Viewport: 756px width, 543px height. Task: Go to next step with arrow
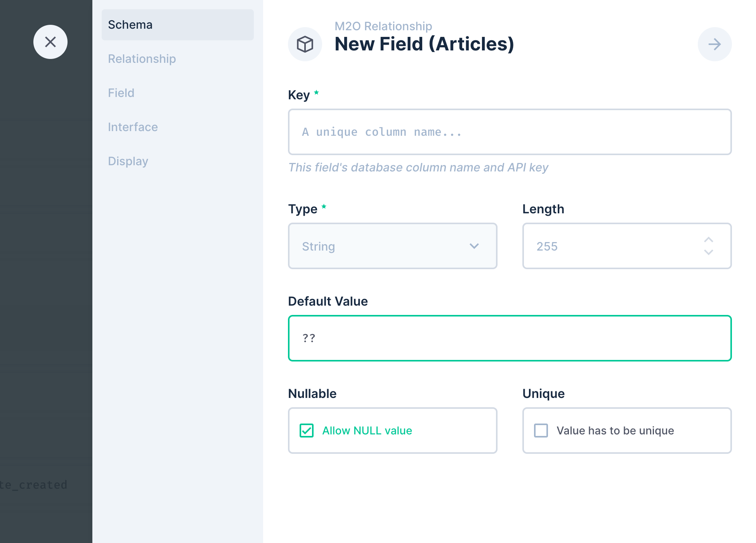point(714,44)
